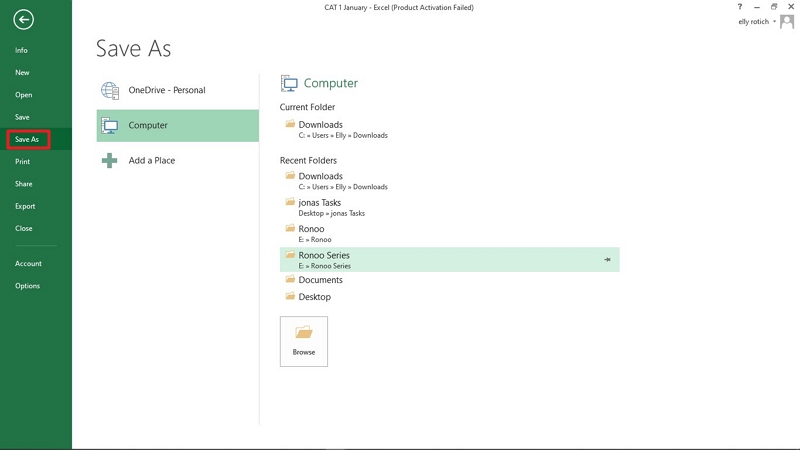Choose Save in the sidebar
The width and height of the screenshot is (800, 450).
22,117
